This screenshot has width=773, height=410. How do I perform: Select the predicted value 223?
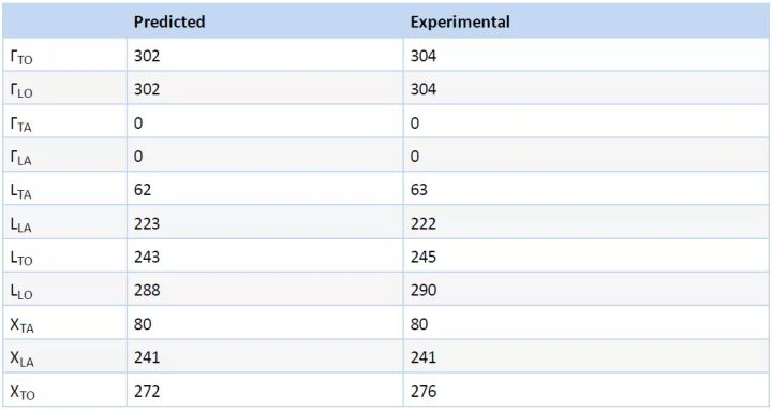147,224
